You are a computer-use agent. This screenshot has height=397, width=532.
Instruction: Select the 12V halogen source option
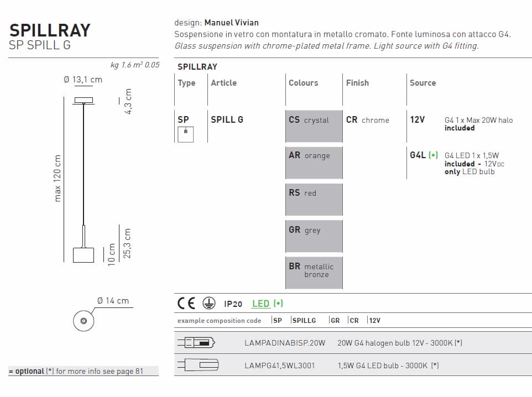pyautogui.click(x=418, y=119)
